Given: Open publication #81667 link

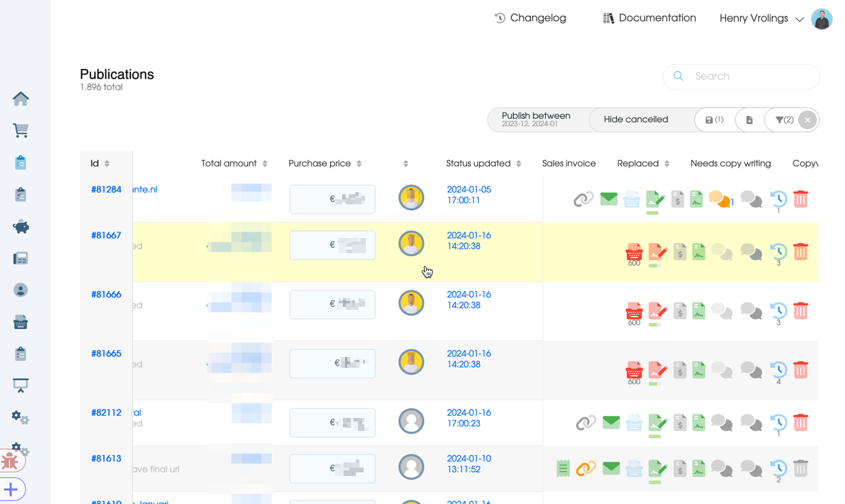Looking at the screenshot, I should click(x=106, y=235).
